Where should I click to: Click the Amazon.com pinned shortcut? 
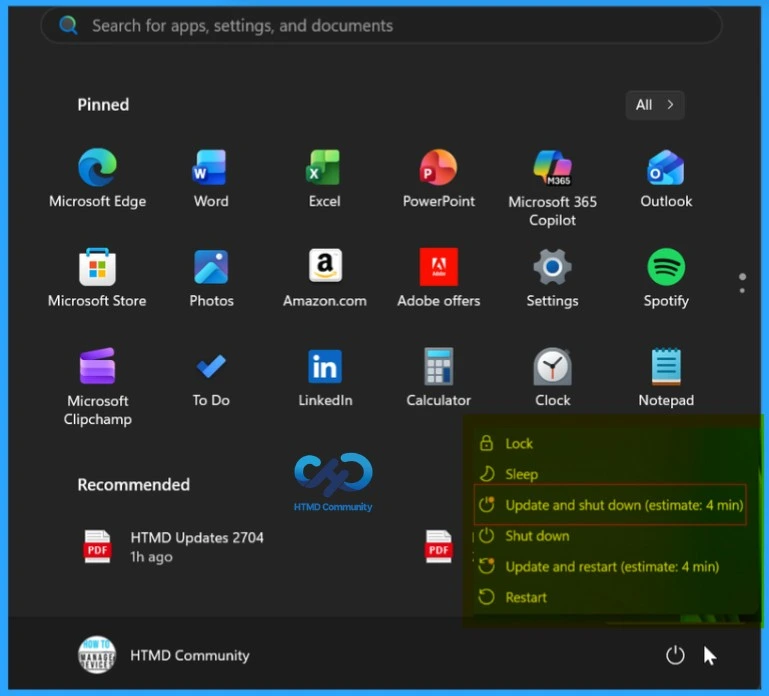point(325,278)
